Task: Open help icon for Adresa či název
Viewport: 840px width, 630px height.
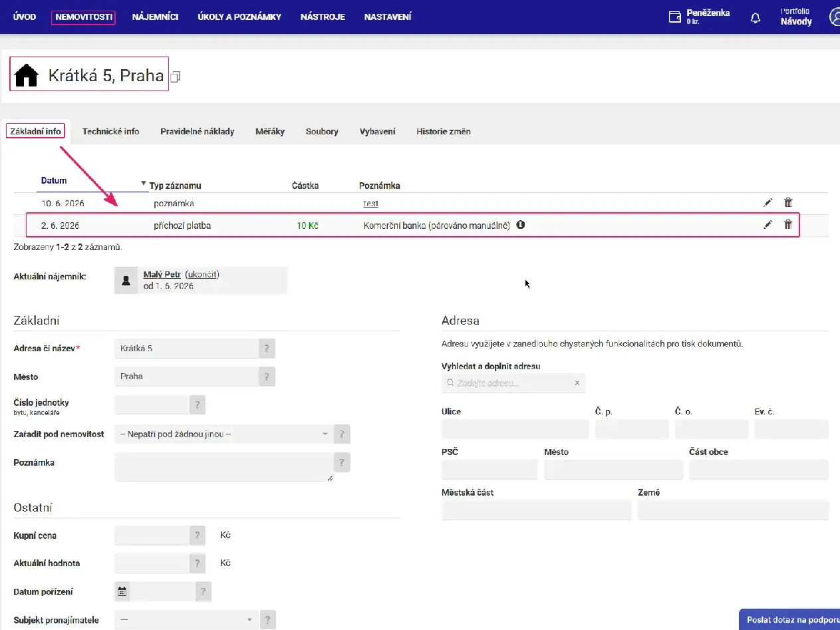Action: [x=267, y=348]
